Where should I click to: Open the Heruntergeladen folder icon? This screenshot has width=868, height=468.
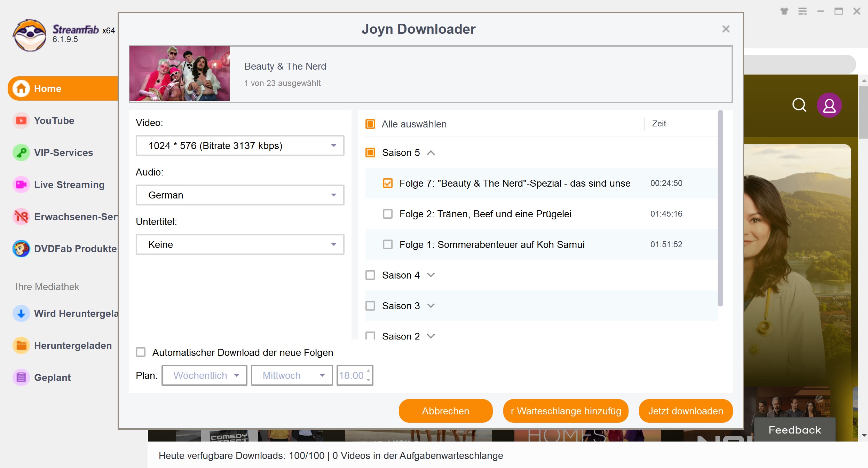click(21, 345)
